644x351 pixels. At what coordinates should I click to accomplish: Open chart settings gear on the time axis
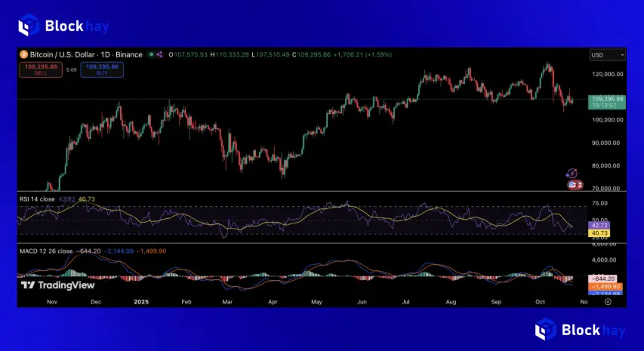pos(608,301)
